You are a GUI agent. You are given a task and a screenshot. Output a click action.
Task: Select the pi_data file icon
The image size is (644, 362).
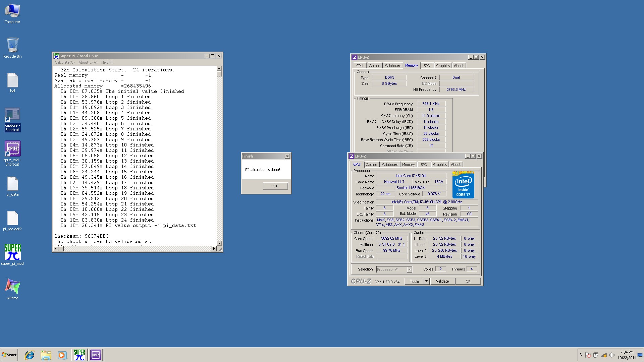pyautogui.click(x=12, y=186)
